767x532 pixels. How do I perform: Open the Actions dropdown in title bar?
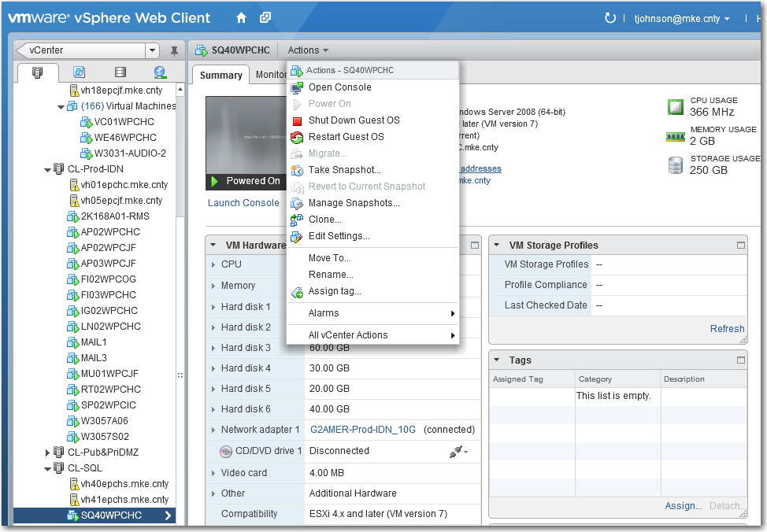pos(308,50)
